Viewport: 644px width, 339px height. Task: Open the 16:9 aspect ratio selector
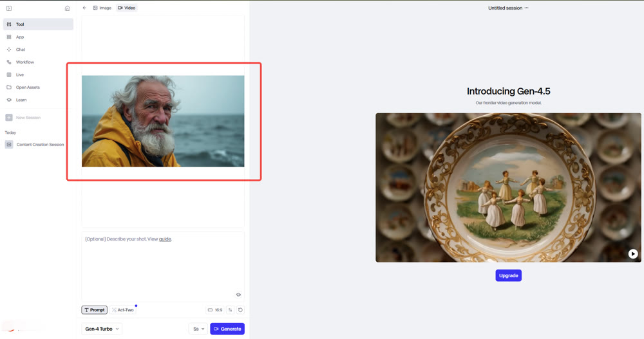(x=215, y=310)
